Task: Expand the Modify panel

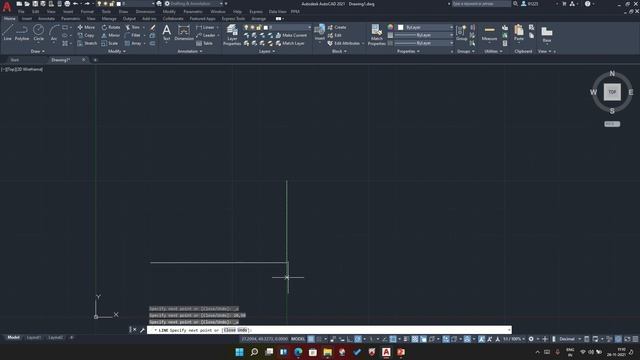Action: pyautogui.click(x=117, y=51)
